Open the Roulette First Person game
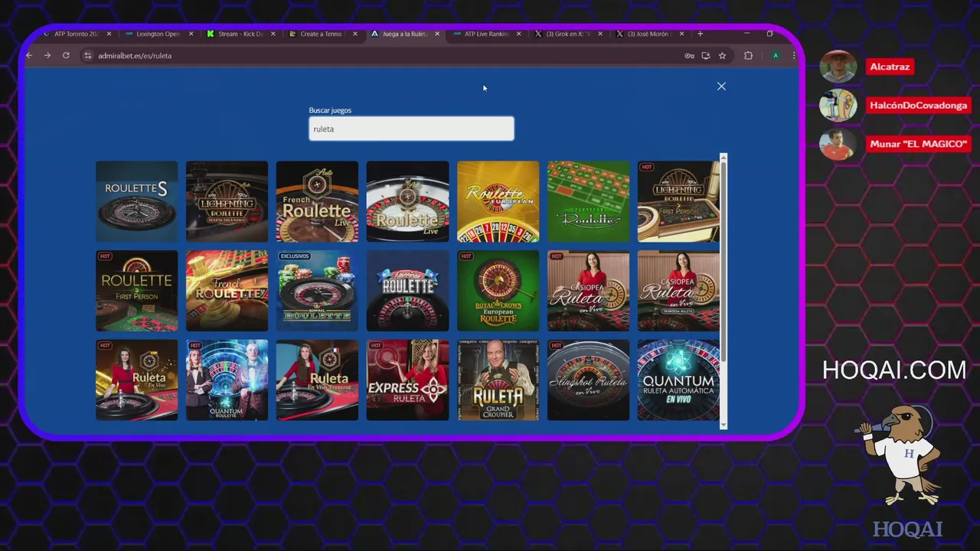Screen dimensions: 980x551 [137, 291]
